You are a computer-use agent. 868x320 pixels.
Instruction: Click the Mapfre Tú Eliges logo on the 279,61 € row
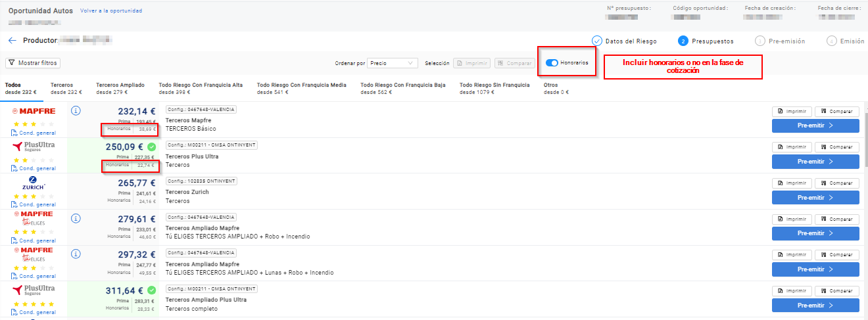point(34,218)
